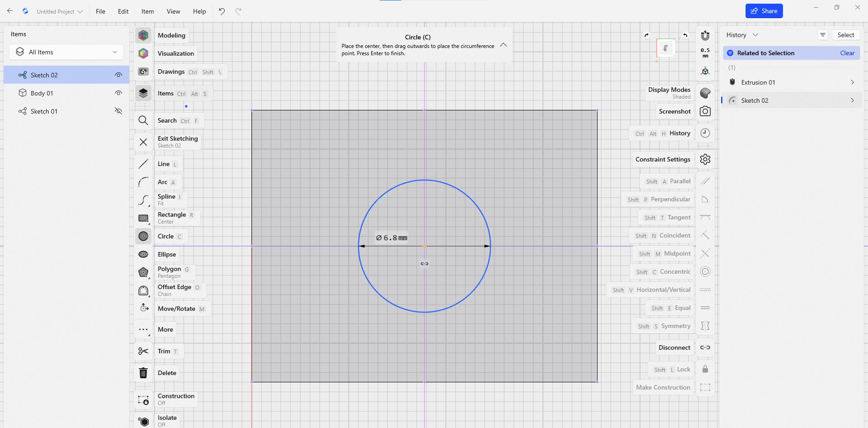
Task: Select the Modeling workspace icon
Action: pyautogui.click(x=143, y=35)
